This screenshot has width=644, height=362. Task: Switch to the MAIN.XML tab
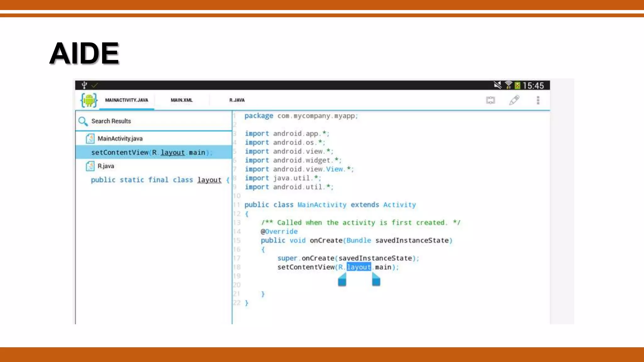pos(181,100)
